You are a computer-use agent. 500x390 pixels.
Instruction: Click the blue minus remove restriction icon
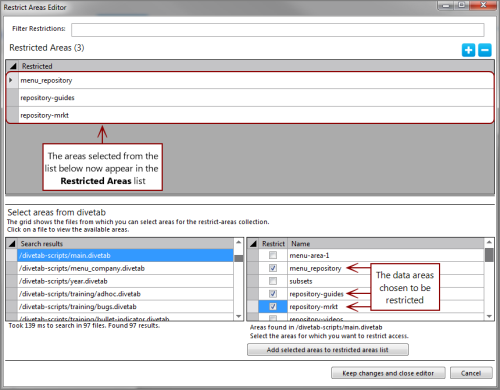pos(485,50)
